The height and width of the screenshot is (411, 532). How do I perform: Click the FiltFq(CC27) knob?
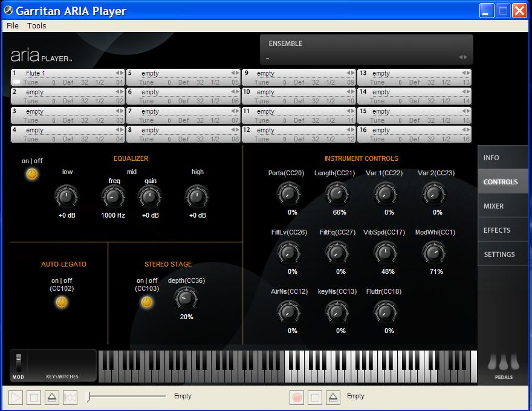tap(337, 253)
